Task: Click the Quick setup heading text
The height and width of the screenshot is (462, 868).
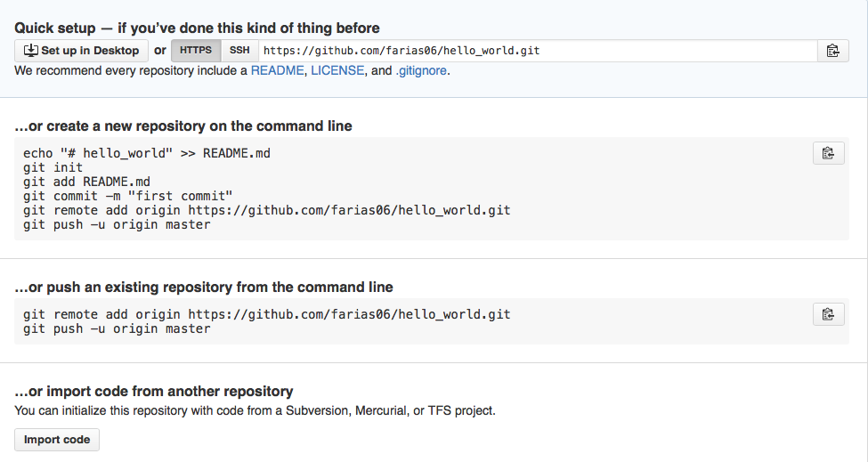Action: [197, 28]
